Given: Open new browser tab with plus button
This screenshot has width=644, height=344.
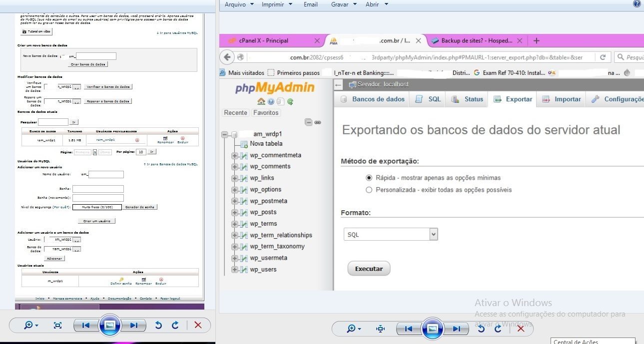Looking at the screenshot, I should (537, 41).
